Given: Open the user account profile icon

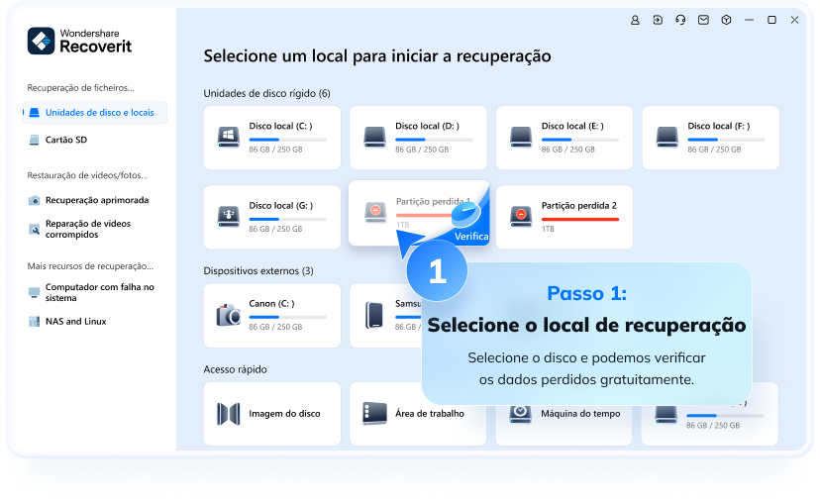Looking at the screenshot, I should point(636,20).
